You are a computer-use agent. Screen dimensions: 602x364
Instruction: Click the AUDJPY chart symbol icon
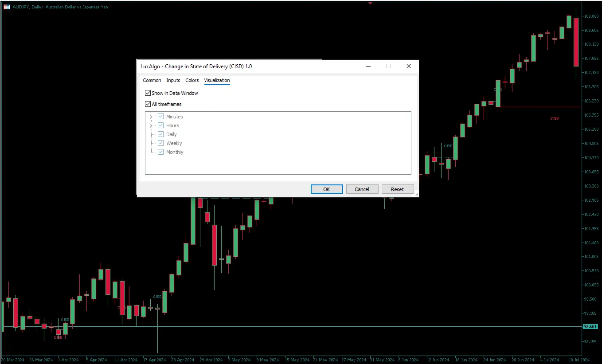pyautogui.click(x=7, y=7)
